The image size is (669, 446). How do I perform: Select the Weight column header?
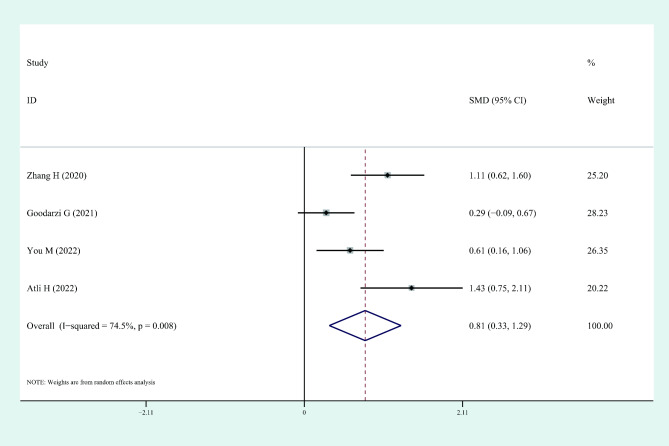pos(601,100)
